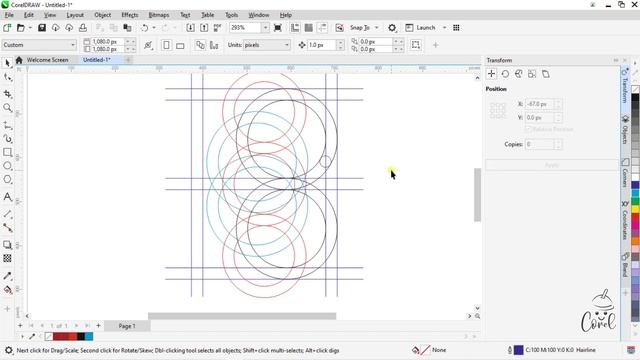Viewport: 640px width, 360px height.
Task: Select the Transparency tool
Action: point(7,258)
